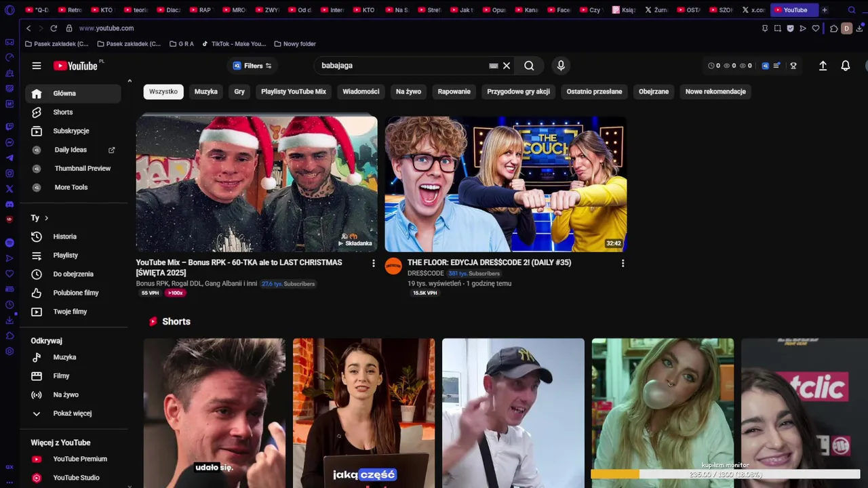Open the 'Shorts' sidebar item
This screenshot has width=868, height=488.
tap(73, 113)
